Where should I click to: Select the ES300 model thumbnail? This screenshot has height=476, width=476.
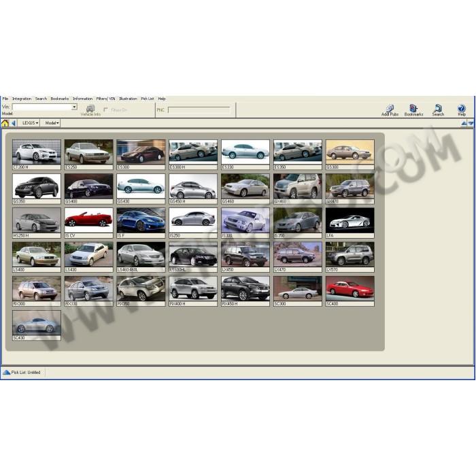coord(141,154)
